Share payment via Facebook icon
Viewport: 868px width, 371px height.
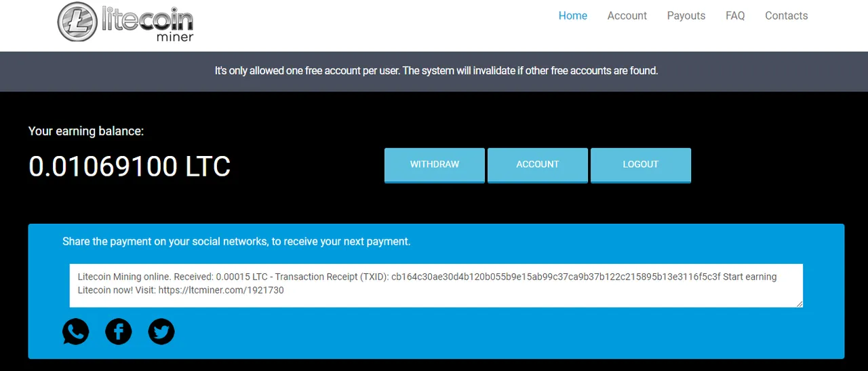[119, 332]
